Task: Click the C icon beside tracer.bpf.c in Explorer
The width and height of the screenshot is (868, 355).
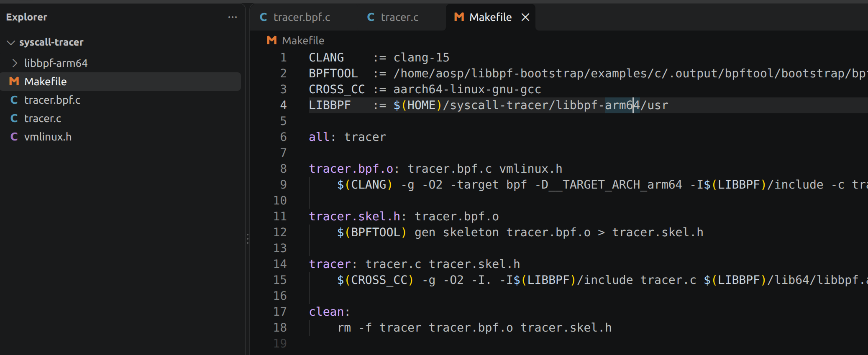Action: pos(14,100)
